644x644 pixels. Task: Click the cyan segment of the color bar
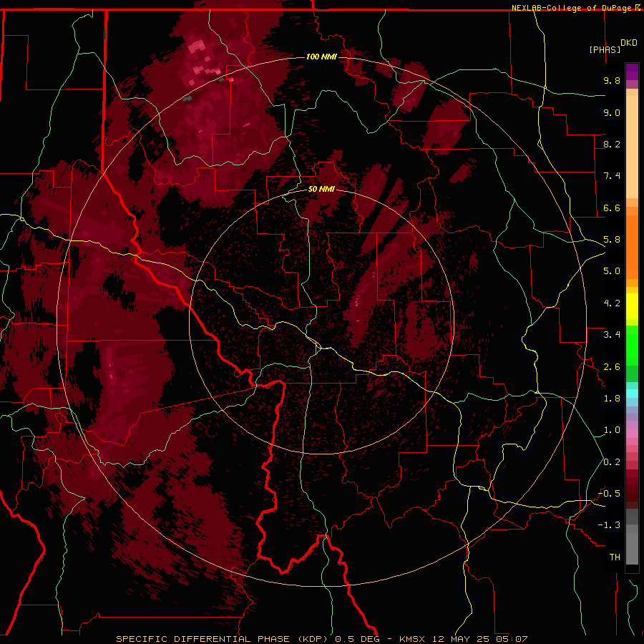coord(632,394)
